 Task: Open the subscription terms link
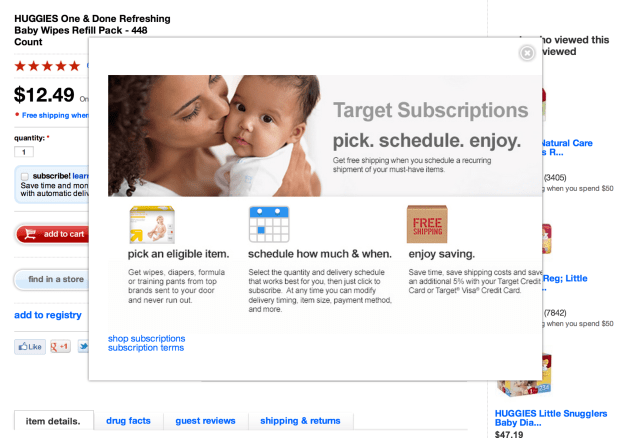[146, 348]
